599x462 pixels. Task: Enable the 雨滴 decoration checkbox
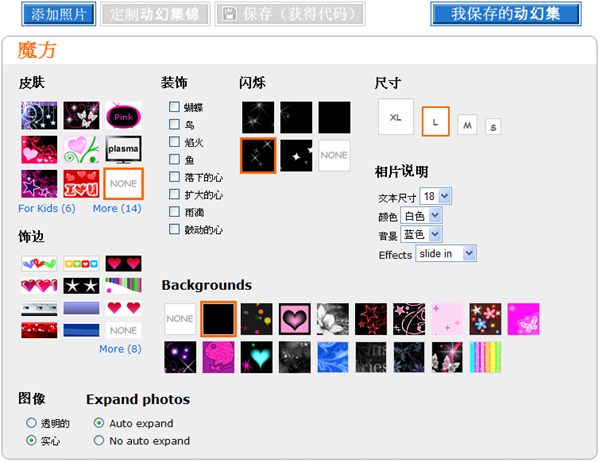point(174,212)
